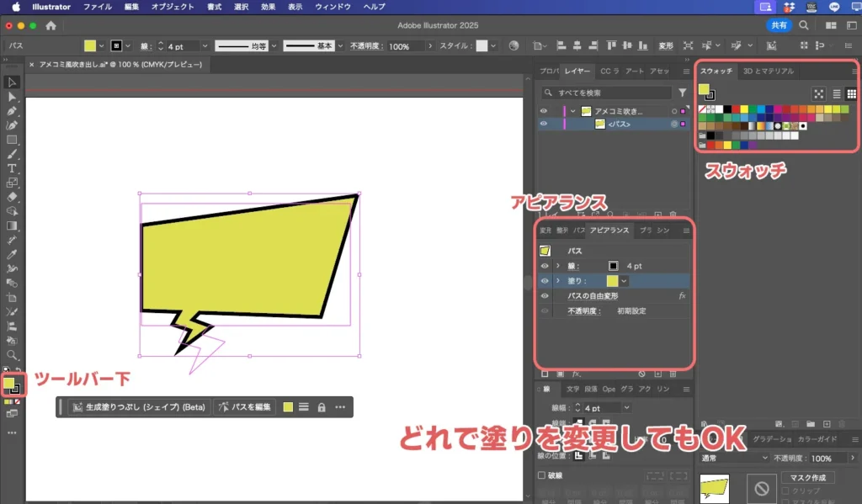Click the 共有 button at the top right
Image resolution: width=862 pixels, height=504 pixels.
point(778,24)
